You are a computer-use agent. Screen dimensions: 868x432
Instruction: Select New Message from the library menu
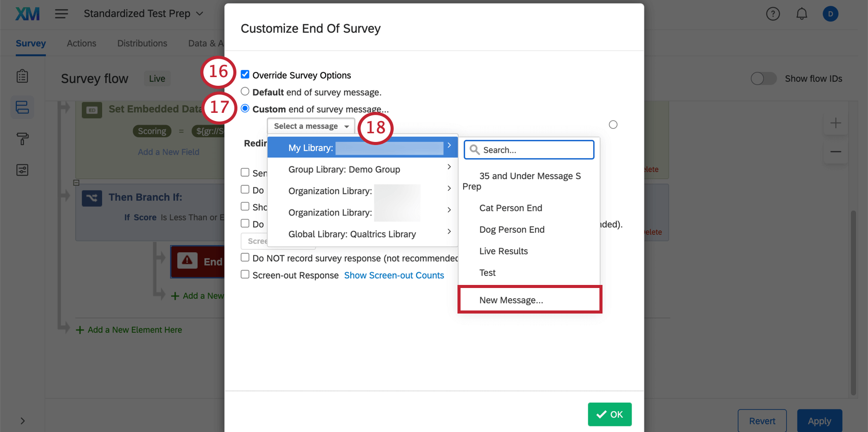coord(511,300)
